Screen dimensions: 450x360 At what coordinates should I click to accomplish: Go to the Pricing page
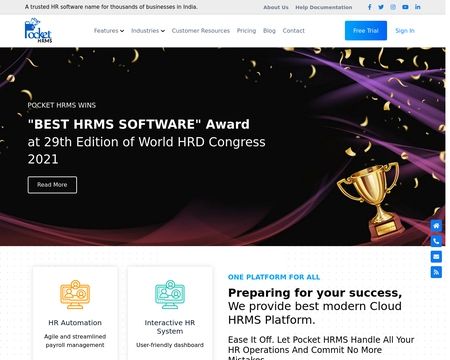[246, 31]
